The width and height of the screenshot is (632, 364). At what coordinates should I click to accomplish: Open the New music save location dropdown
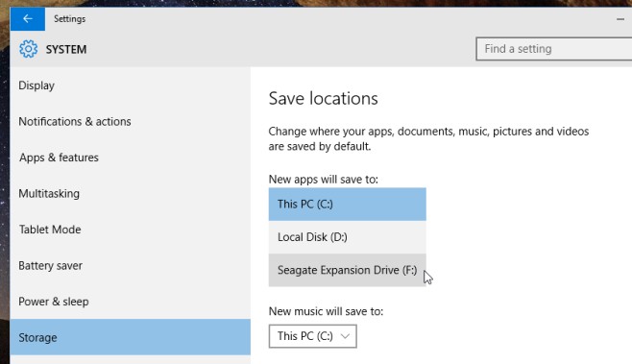pyautogui.click(x=313, y=336)
